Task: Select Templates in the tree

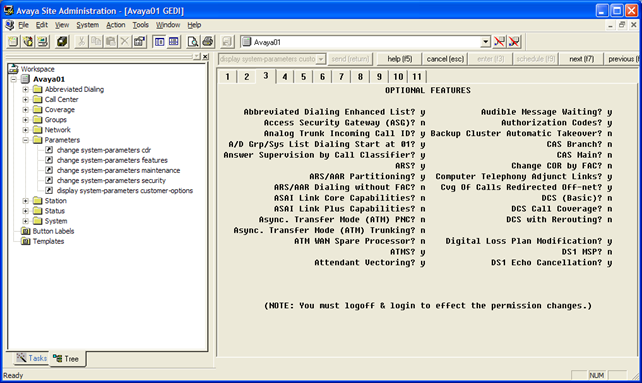Action: (x=48, y=241)
